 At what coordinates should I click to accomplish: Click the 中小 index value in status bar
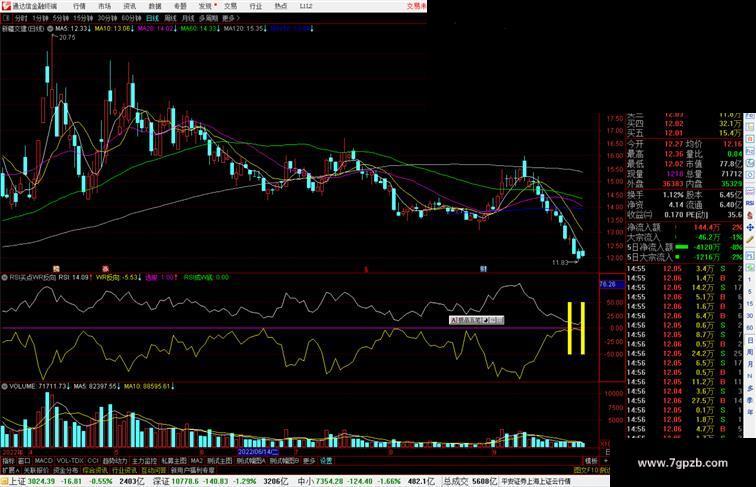330,481
